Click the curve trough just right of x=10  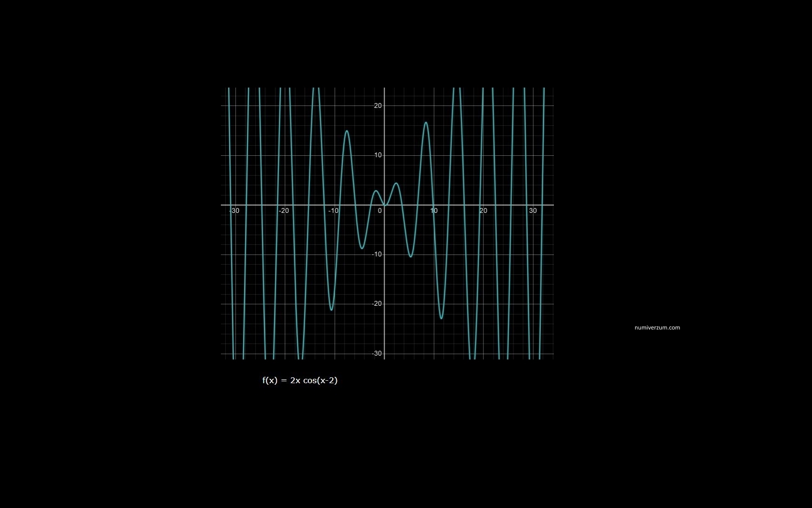(x=441, y=318)
